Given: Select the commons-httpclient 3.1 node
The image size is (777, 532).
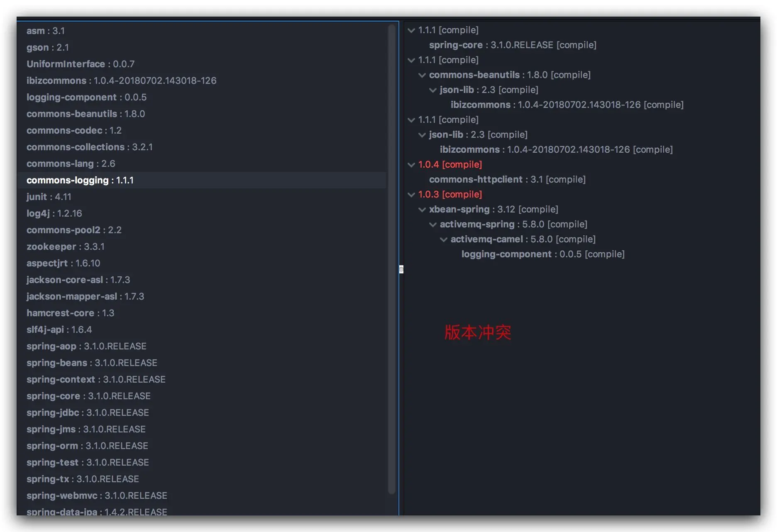Looking at the screenshot, I should coord(507,179).
